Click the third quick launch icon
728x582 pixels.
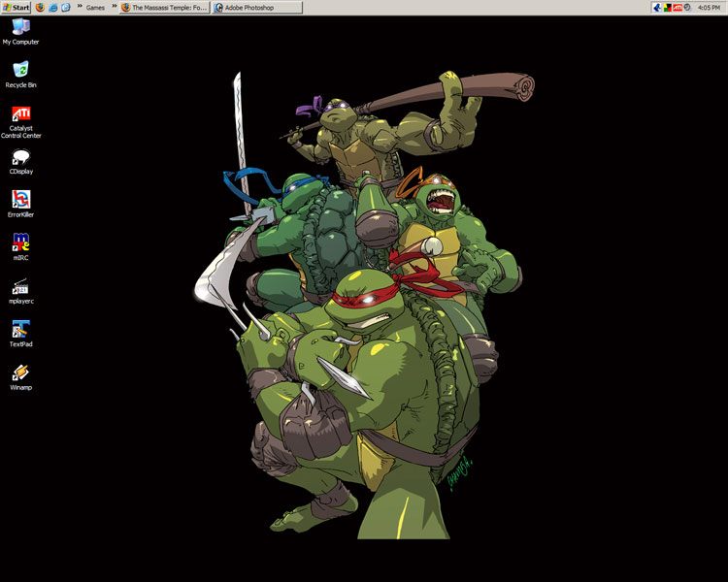pos(65,8)
